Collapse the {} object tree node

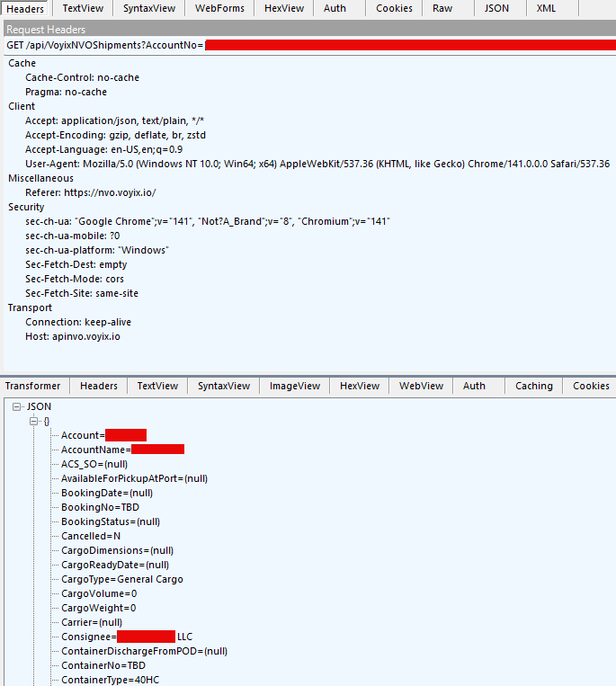pos(34,421)
